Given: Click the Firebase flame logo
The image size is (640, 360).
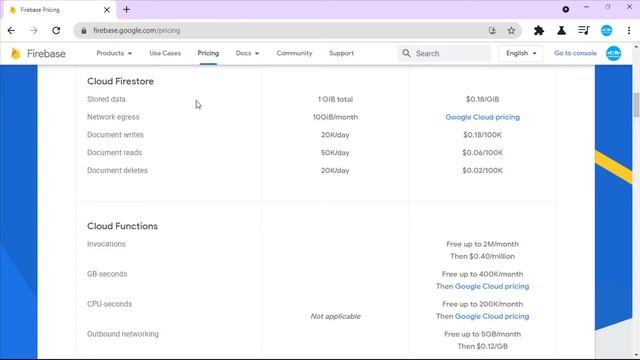Looking at the screenshot, I should [16, 53].
